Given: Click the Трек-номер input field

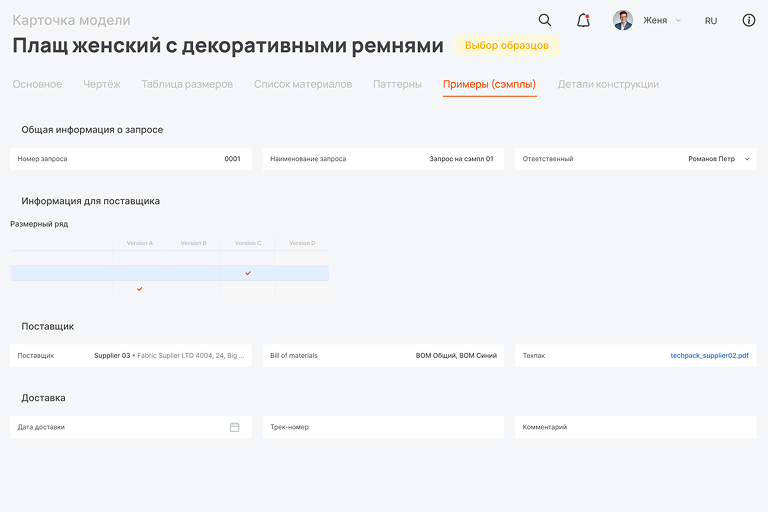Looking at the screenshot, I should 383,427.
